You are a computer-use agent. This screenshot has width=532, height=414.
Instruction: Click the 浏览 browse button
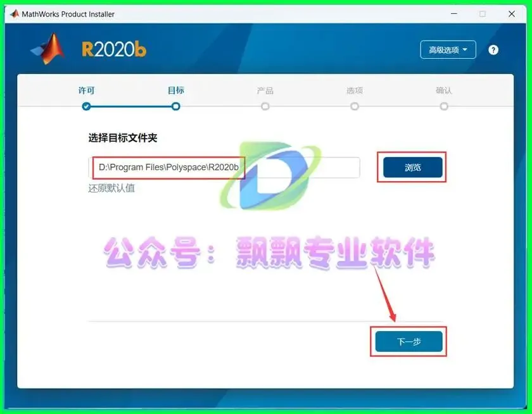pyautogui.click(x=412, y=167)
